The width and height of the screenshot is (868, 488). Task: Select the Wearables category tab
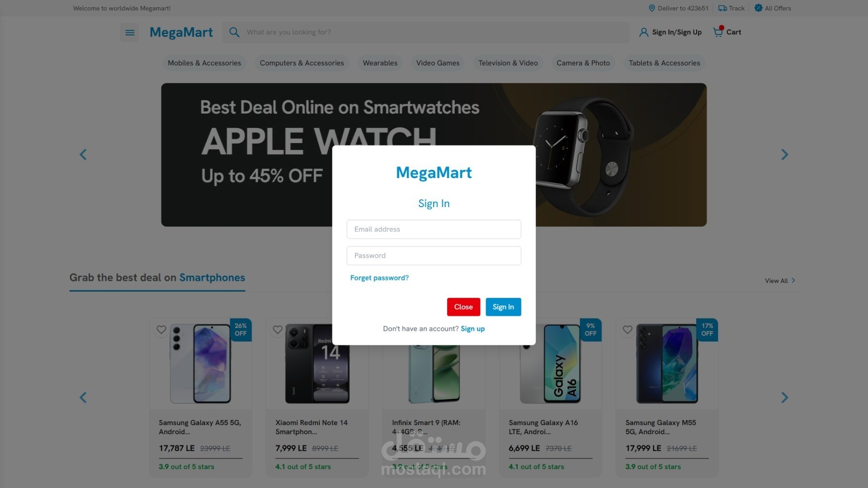[380, 63]
